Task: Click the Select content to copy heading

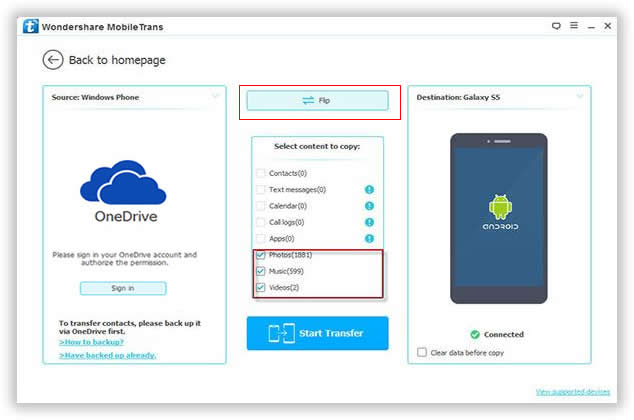Action: point(317,146)
